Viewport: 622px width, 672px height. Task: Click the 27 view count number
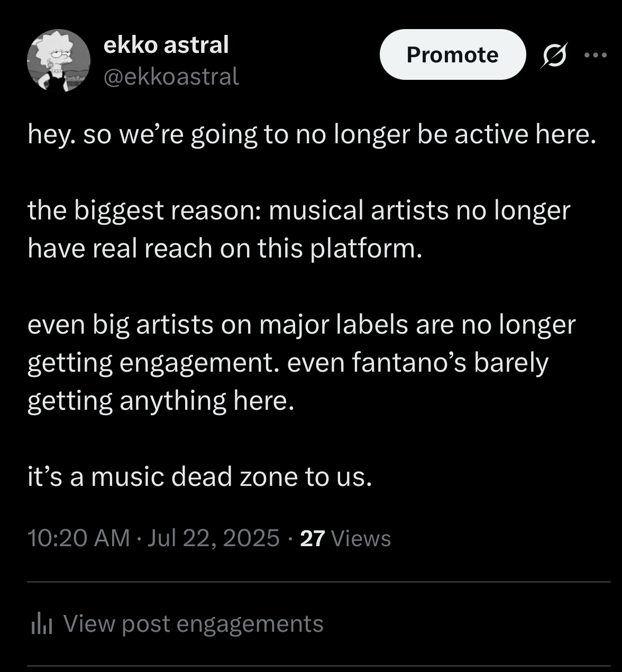coord(312,538)
